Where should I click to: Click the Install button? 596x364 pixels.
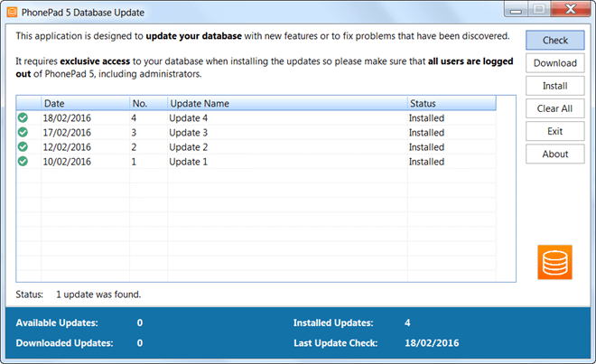(x=555, y=86)
